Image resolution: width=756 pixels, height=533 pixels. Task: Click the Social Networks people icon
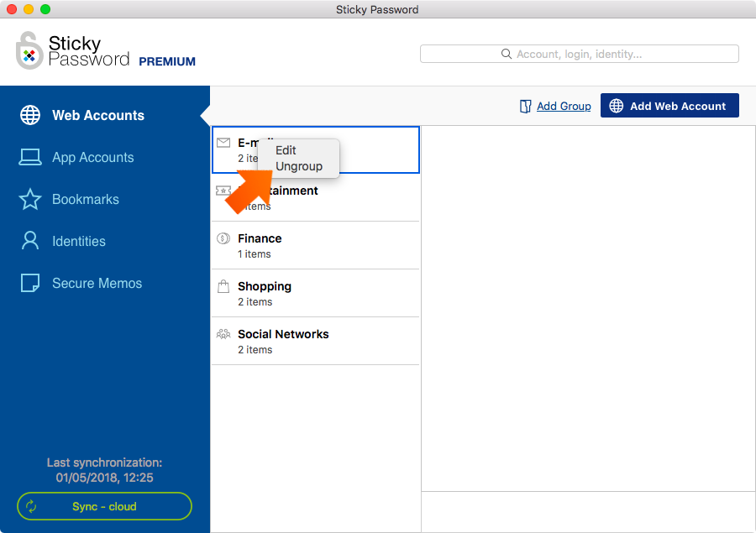click(223, 334)
